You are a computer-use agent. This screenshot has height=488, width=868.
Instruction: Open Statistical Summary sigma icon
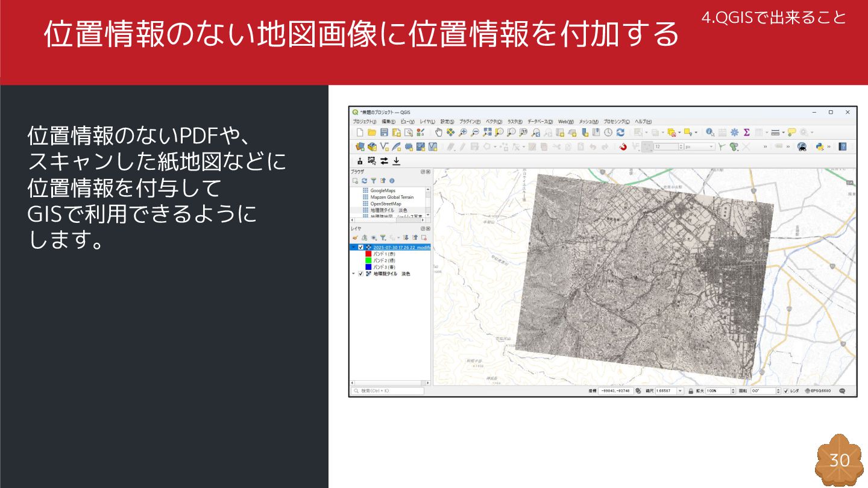747,132
